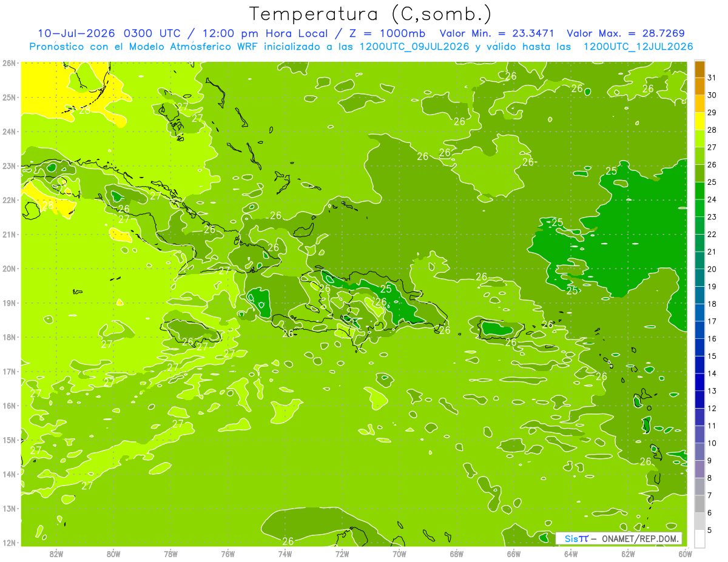Click the date text "10-Jul-2026 0300 UTC"
This screenshot has width=728, height=562.
pos(109,33)
